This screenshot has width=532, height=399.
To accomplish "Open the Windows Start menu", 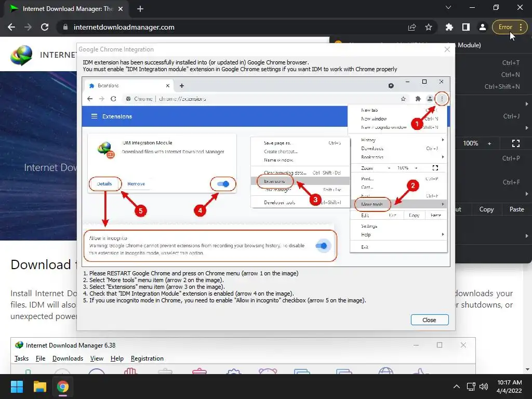I will (x=17, y=387).
